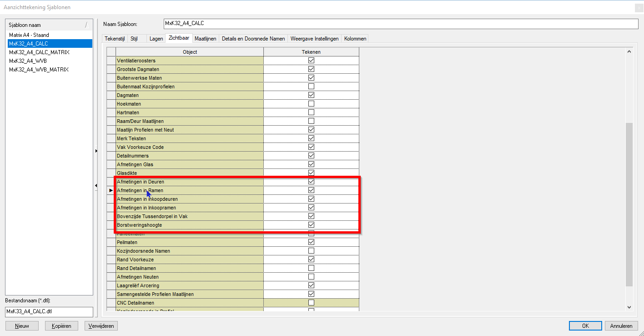Delete template using Verwijderen button
The image size is (644, 336).
coord(101,326)
